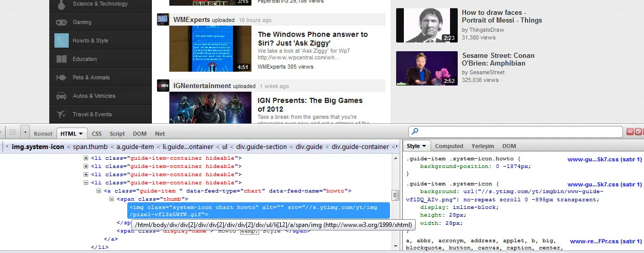644x253 pixels.
Task: Click the highlighted img system-icon line
Action: click(x=259, y=211)
